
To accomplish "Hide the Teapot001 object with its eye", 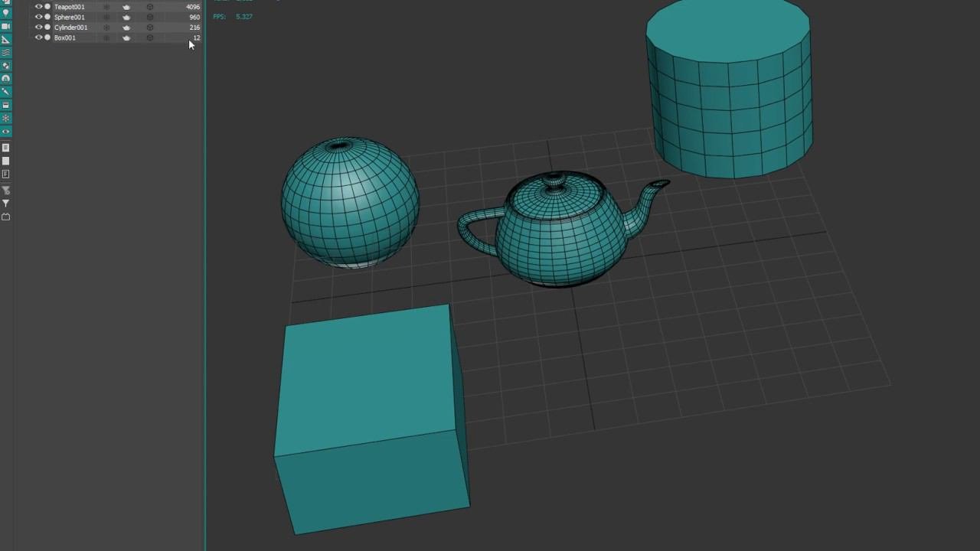I will [38, 7].
